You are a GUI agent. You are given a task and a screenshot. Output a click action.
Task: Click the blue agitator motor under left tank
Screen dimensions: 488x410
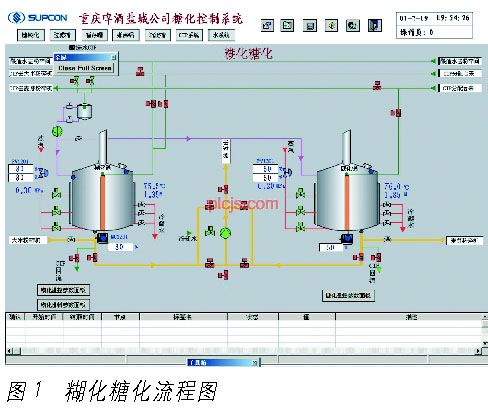102,238
